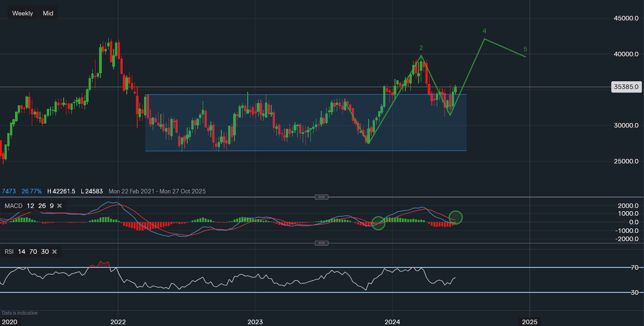Grab the divider handle above MACD pane
644x326 pixels.
pos(321,197)
